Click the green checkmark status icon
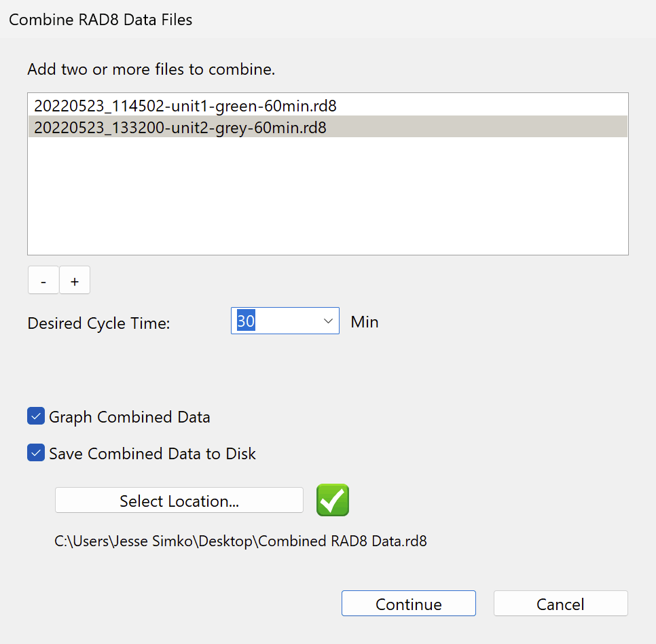The width and height of the screenshot is (656, 644). coord(333,501)
